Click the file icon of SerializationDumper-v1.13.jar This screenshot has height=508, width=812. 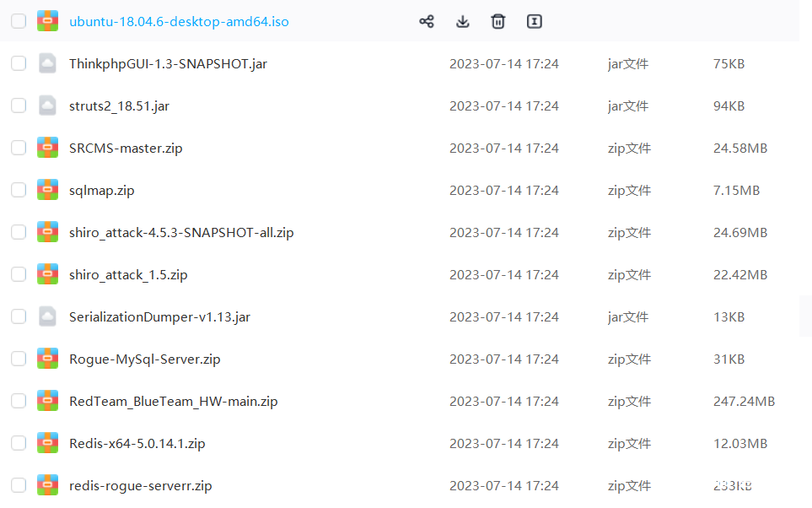click(48, 316)
